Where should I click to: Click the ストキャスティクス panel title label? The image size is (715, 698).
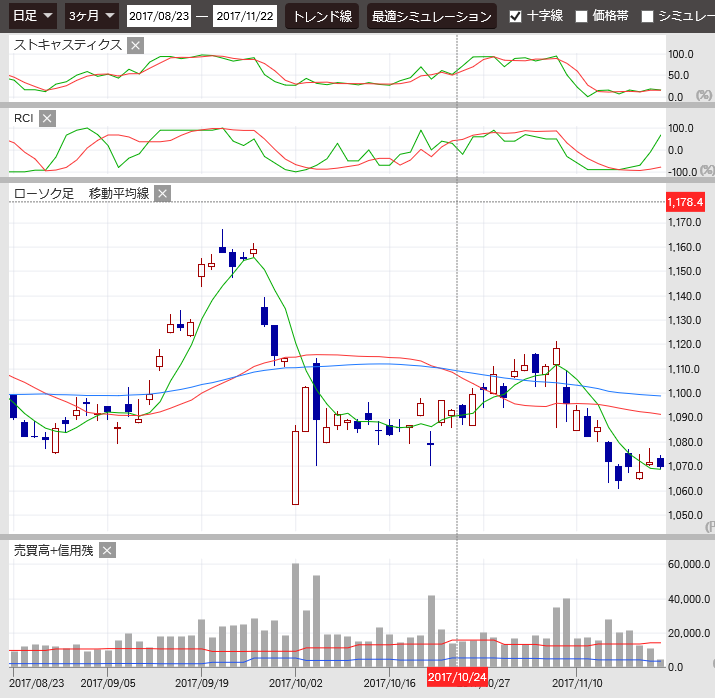tap(68, 45)
